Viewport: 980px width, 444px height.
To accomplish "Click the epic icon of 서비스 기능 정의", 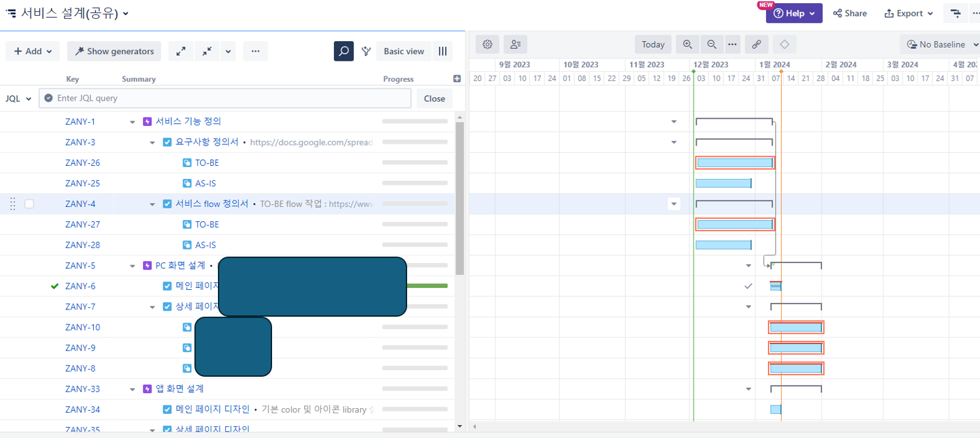I will (147, 121).
